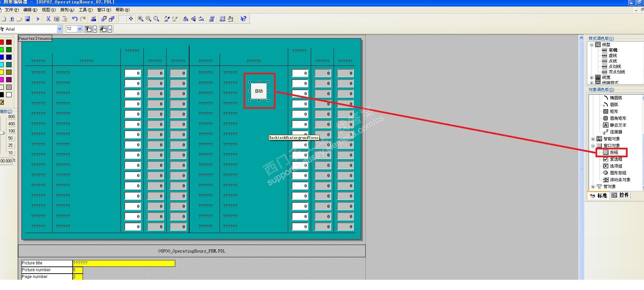644x290 pixels.
Task: Switch to the 控件 tab
Action: pyautogui.click(x=620, y=195)
